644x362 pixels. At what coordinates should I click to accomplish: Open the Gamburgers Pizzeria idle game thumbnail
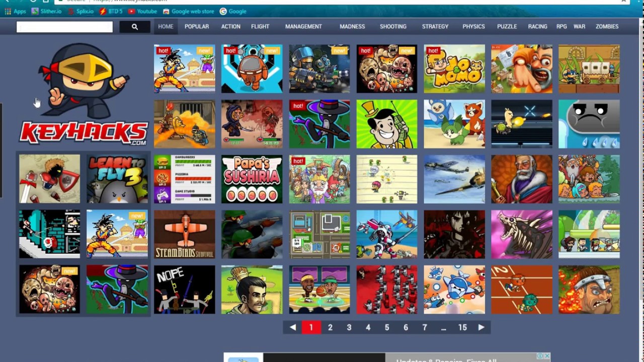[184, 179]
